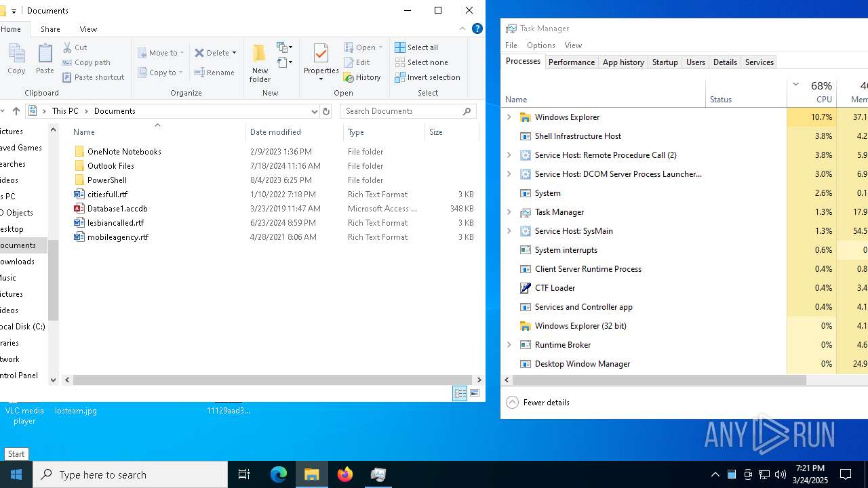Open file History from ribbon
The image size is (868, 488).
(x=362, y=77)
